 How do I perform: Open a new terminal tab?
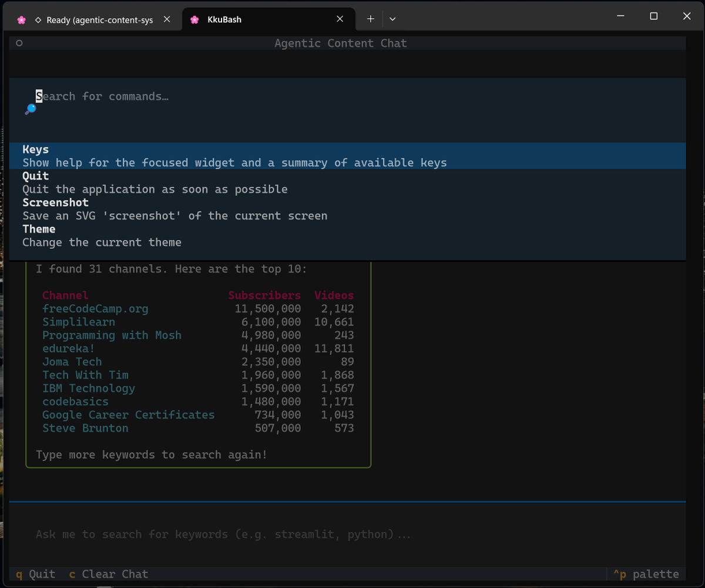(x=371, y=19)
